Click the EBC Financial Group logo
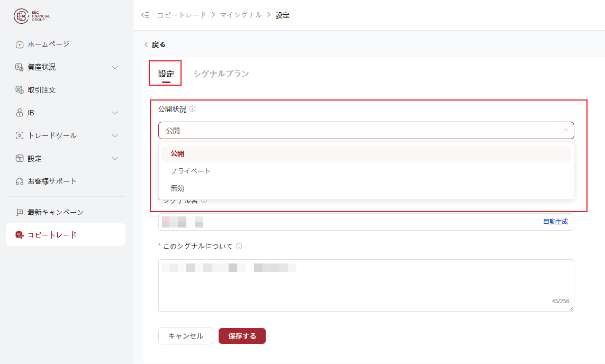The width and height of the screenshot is (605, 364). click(x=32, y=16)
